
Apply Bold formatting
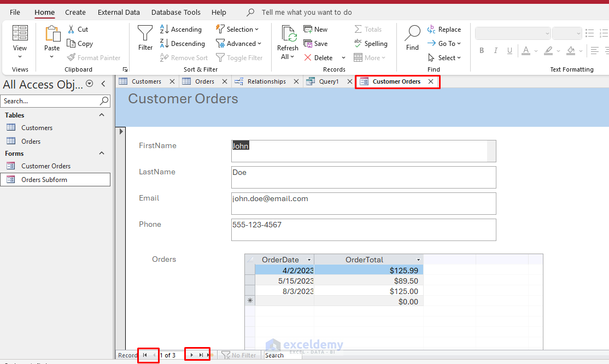(482, 50)
